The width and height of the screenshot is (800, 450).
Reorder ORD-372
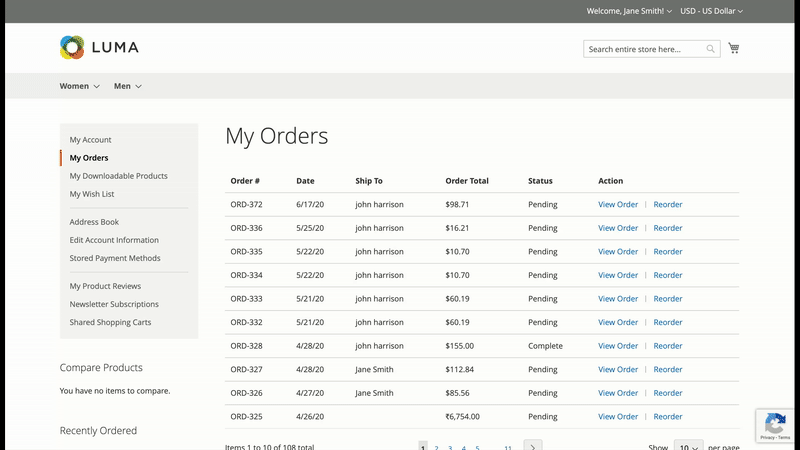point(667,204)
